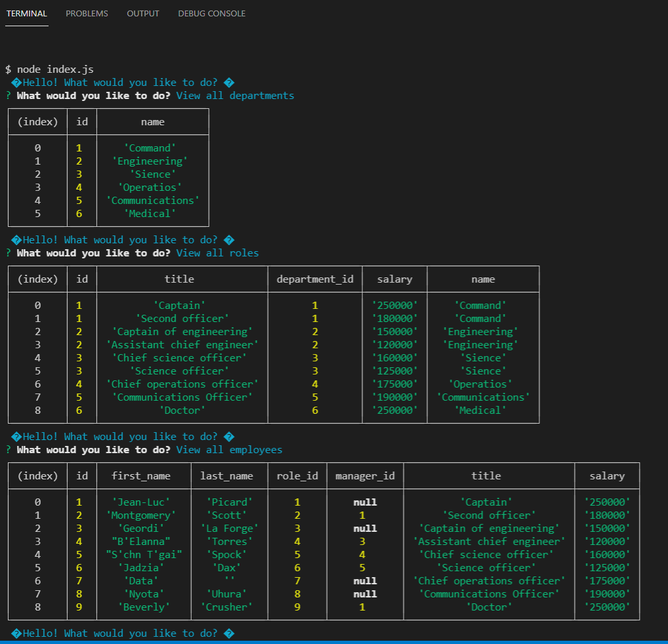The image size is (668, 644).
Task: Click the 'View all roles' answer text
Action: coord(217,253)
